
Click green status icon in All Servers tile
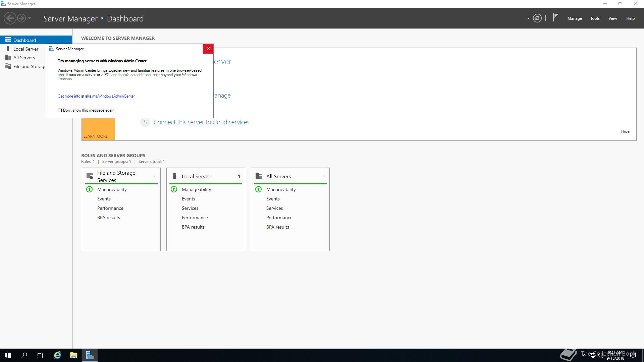click(258, 189)
